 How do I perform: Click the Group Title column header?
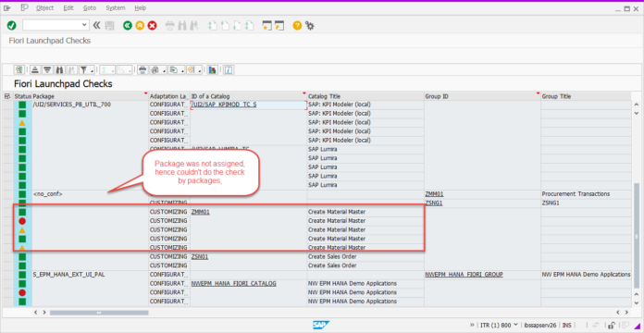587,96
